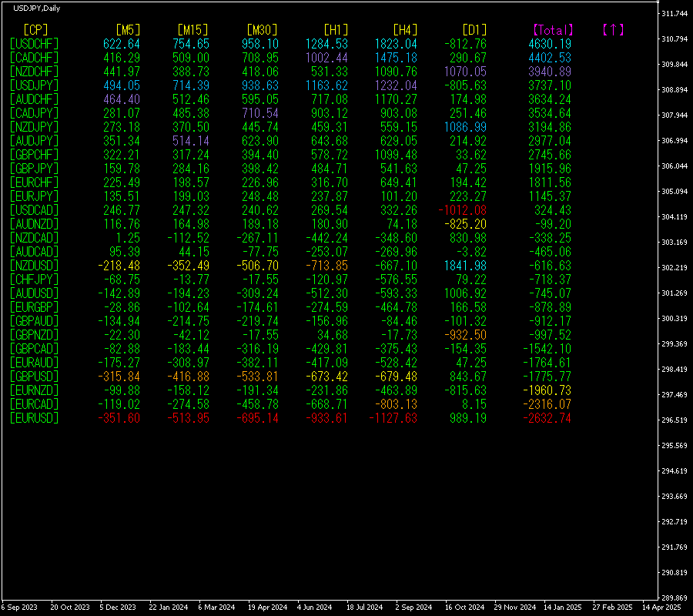Image resolution: width=693 pixels, height=616 pixels.
Task: Select the 16 Oct 2024 time axis label
Action: 464,608
